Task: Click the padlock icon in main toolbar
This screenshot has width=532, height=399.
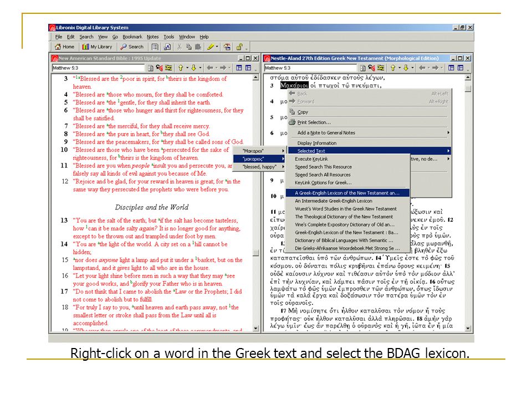Action: (x=240, y=47)
